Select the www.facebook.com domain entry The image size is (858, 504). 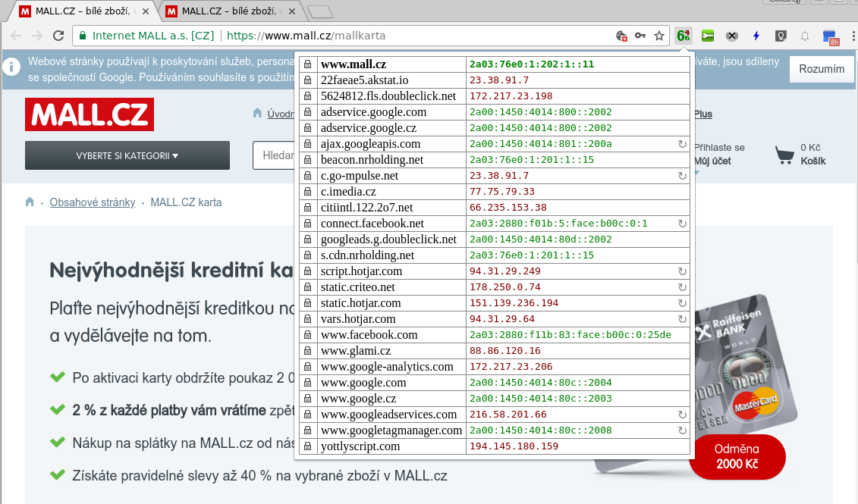[369, 335]
